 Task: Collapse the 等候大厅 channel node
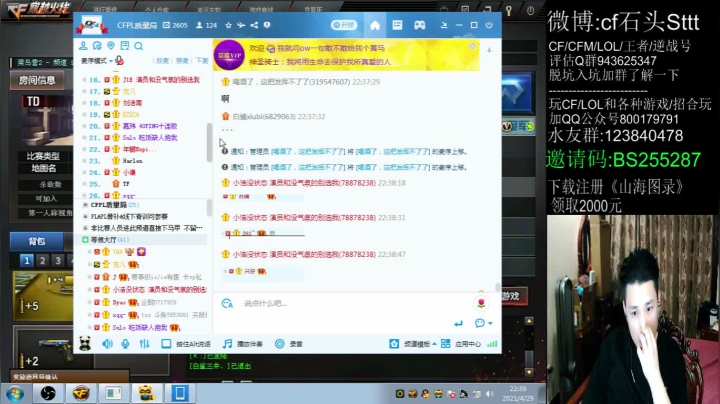point(85,240)
